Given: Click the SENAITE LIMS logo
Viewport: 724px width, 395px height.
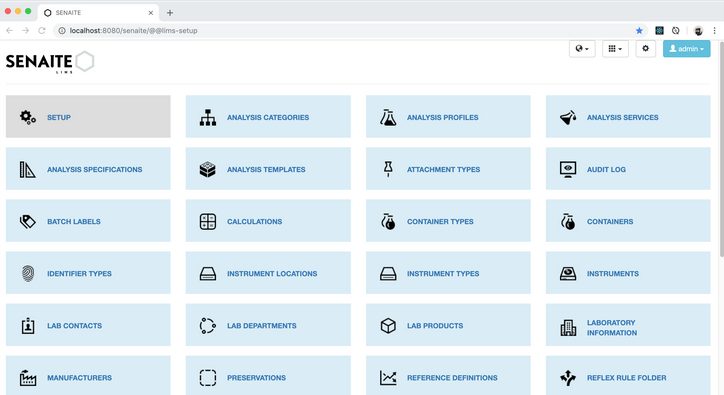Looking at the screenshot, I should (x=50, y=62).
